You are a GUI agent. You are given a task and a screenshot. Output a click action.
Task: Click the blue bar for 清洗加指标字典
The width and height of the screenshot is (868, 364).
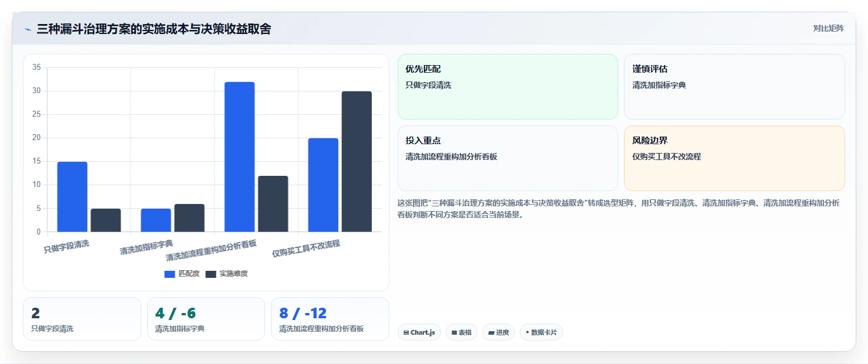156,220
